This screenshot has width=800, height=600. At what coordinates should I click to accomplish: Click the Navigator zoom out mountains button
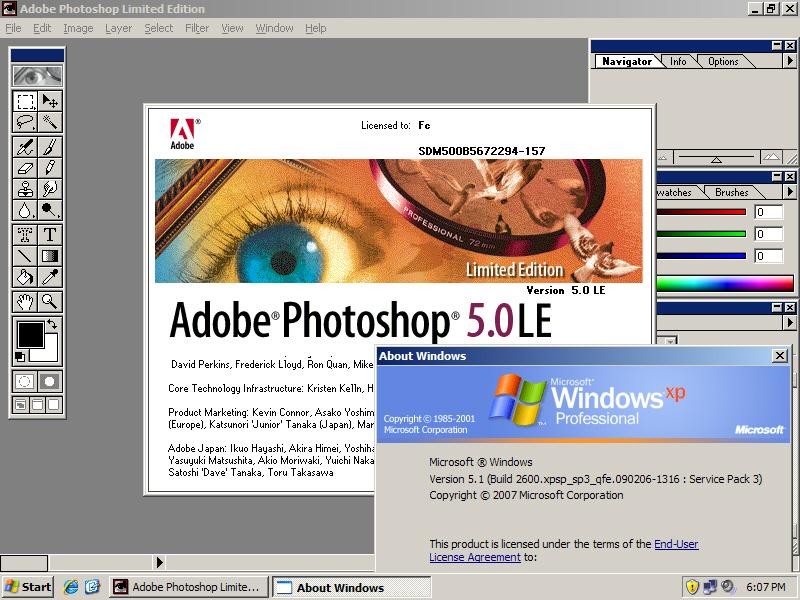(x=662, y=157)
